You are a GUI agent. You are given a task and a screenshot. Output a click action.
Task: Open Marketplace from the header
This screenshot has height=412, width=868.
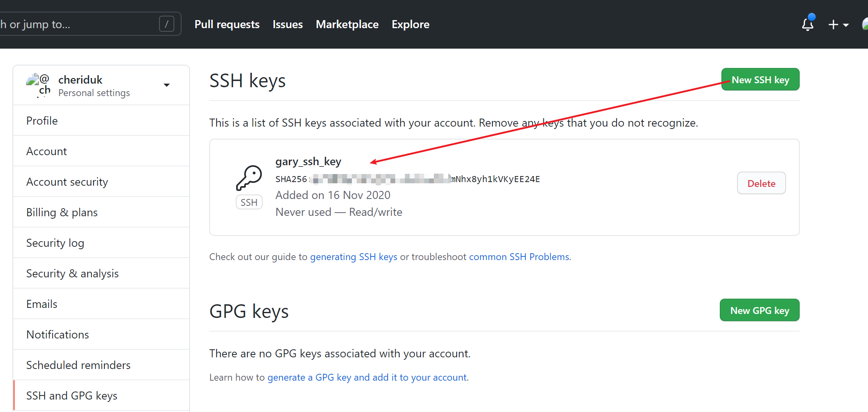point(347,25)
